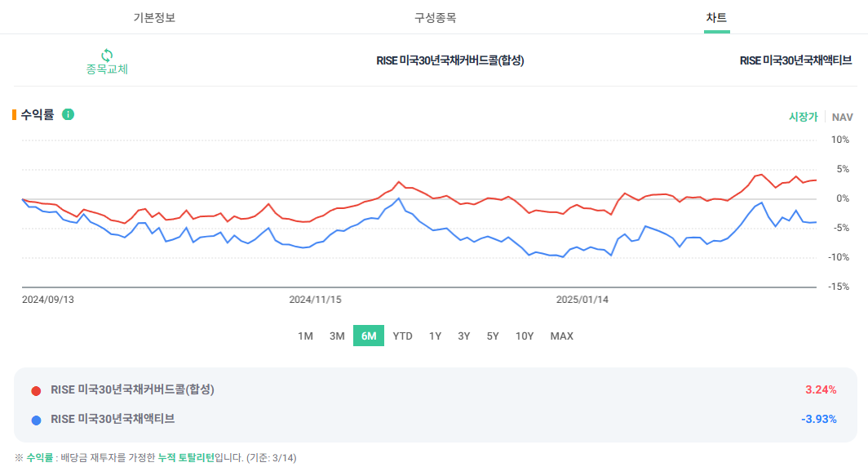
Task: Set chart period to 1M
Action: click(x=305, y=336)
